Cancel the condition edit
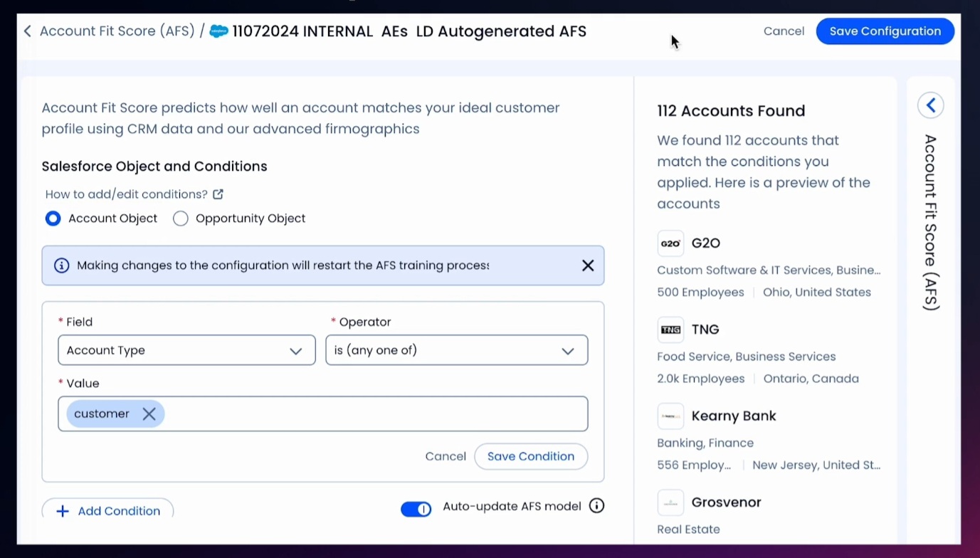This screenshot has width=980, height=558. (446, 456)
